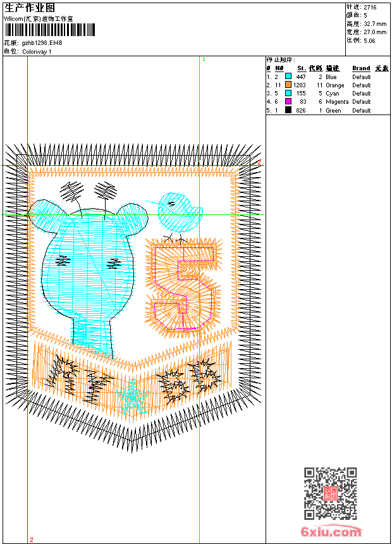This screenshot has height=544, width=392.
Task: Click the barcode under the Wilcom studio name
Action: [49, 30]
